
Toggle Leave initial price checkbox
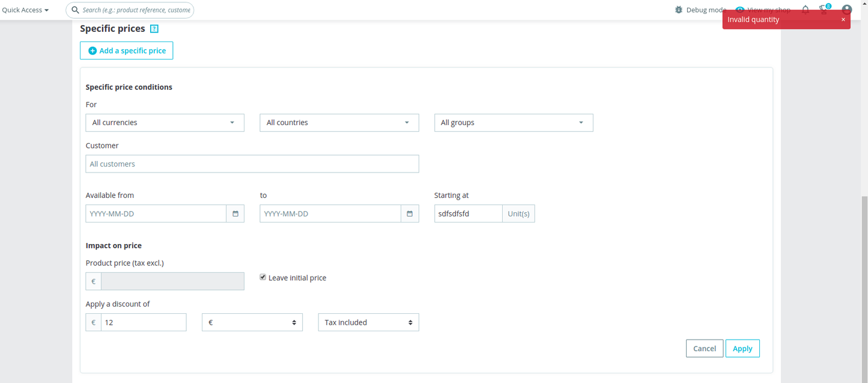pos(263,277)
